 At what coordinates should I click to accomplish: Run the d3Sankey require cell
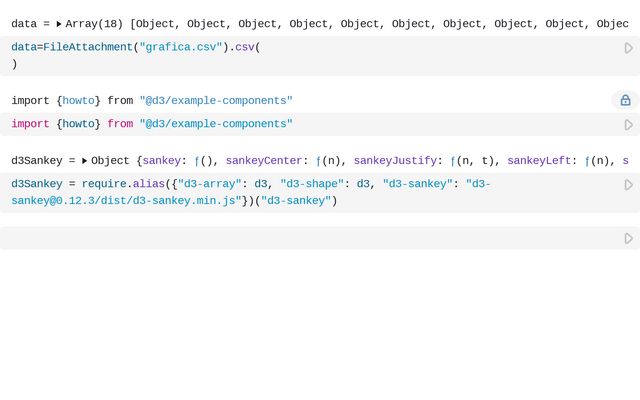[x=628, y=185]
